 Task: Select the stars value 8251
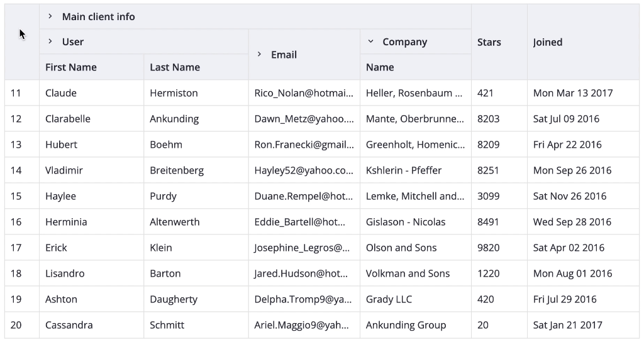pyautogui.click(x=499, y=170)
